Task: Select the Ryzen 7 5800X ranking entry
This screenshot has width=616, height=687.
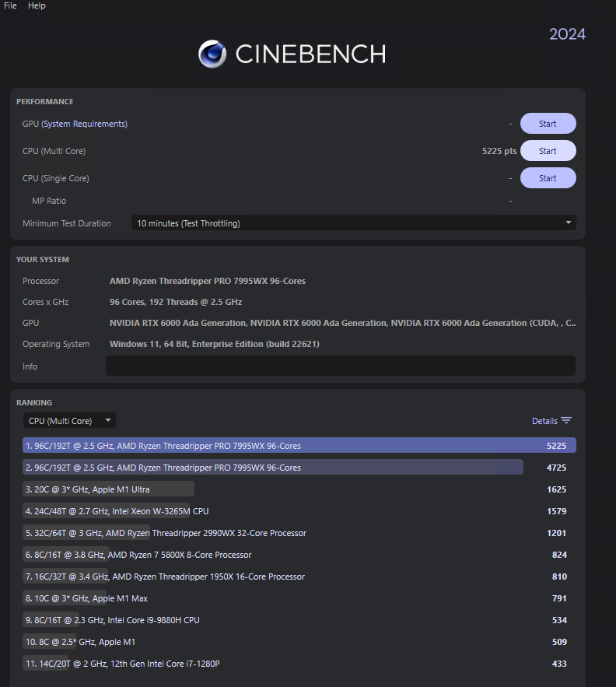Action: click(138, 555)
